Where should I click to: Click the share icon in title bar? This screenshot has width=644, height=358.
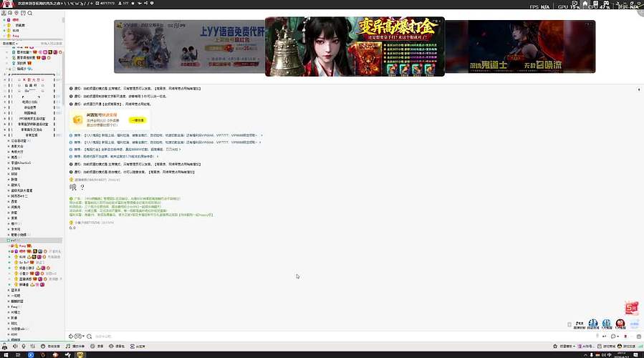pyautogui.click(x=146, y=3)
